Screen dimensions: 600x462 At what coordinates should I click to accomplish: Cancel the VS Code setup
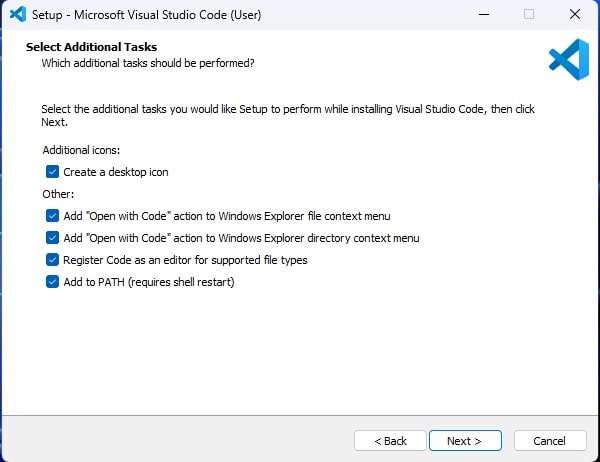click(x=550, y=441)
